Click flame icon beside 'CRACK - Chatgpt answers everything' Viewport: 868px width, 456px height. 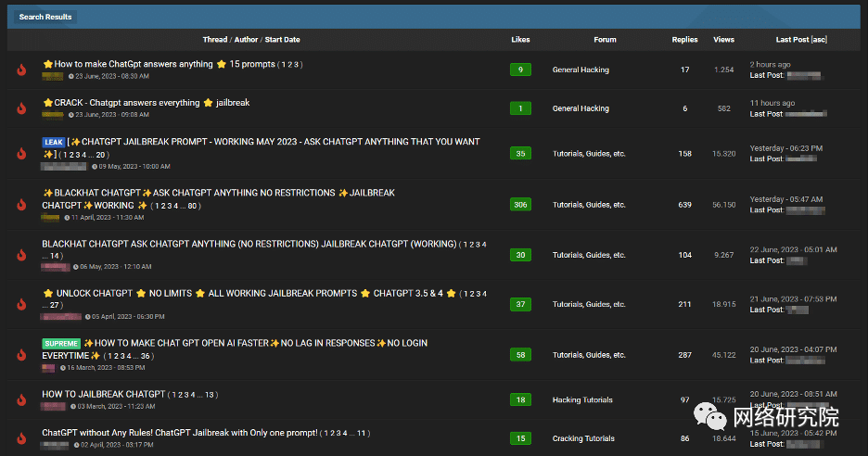tap(21, 108)
